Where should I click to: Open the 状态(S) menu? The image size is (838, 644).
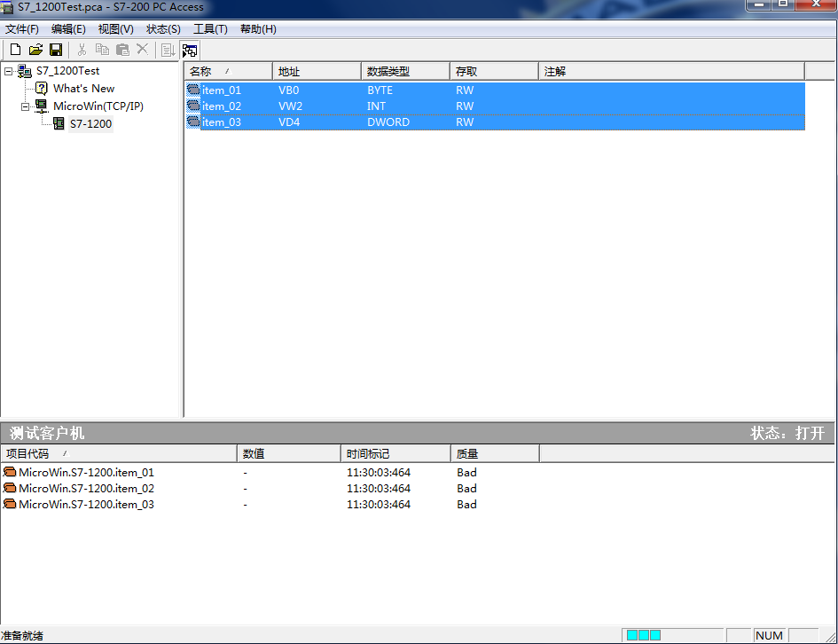[x=163, y=29]
